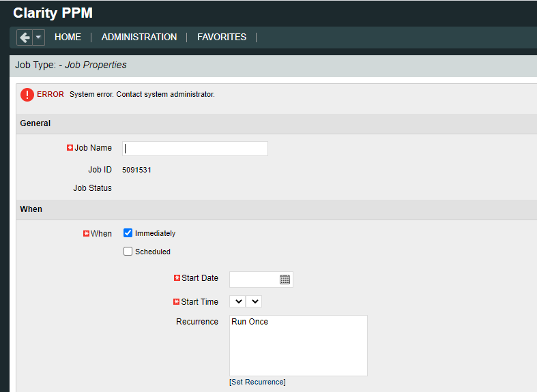The height and width of the screenshot is (392, 537).
Task: Click the Back arrow navigation icon
Action: coord(25,37)
